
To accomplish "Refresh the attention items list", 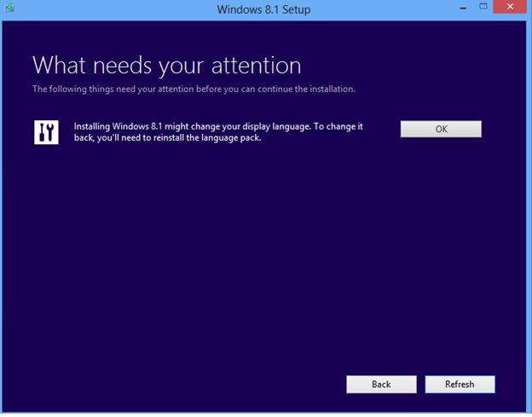I will [460, 384].
